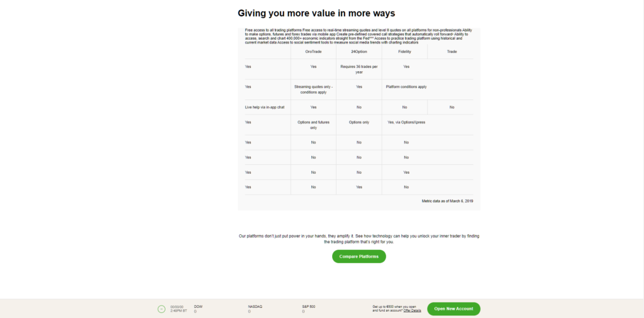Click the Open New Account button

click(453, 309)
